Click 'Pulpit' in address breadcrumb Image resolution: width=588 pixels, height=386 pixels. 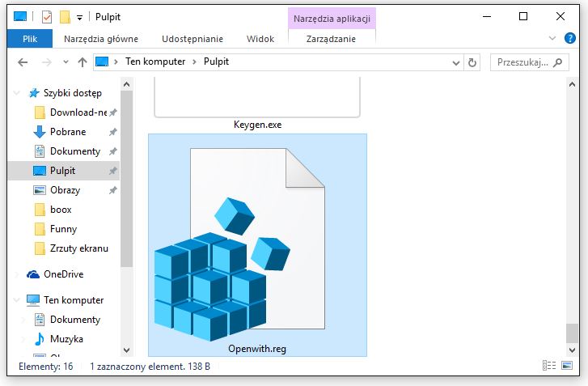[216, 62]
